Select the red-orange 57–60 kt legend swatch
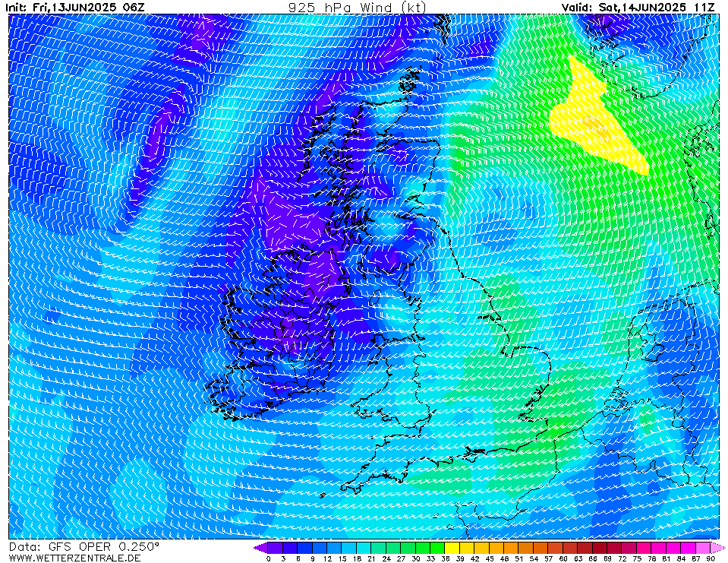 click(556, 548)
